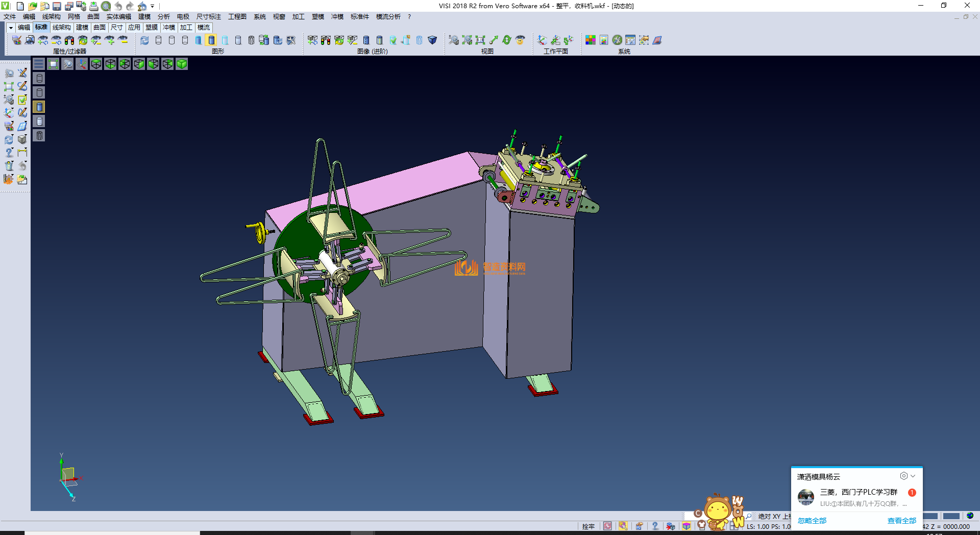This screenshot has width=980, height=535.
Task: Open the color palette grid icon in 系统
Action: (x=591, y=40)
